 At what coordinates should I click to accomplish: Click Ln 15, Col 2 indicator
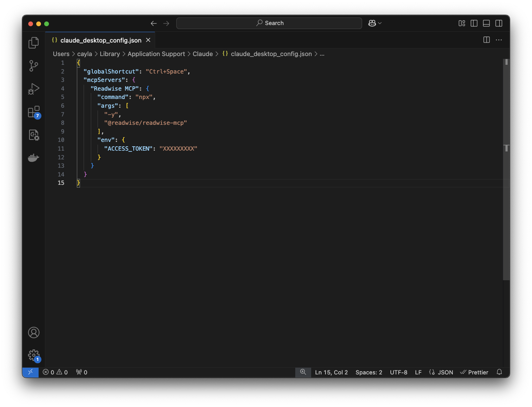click(331, 372)
